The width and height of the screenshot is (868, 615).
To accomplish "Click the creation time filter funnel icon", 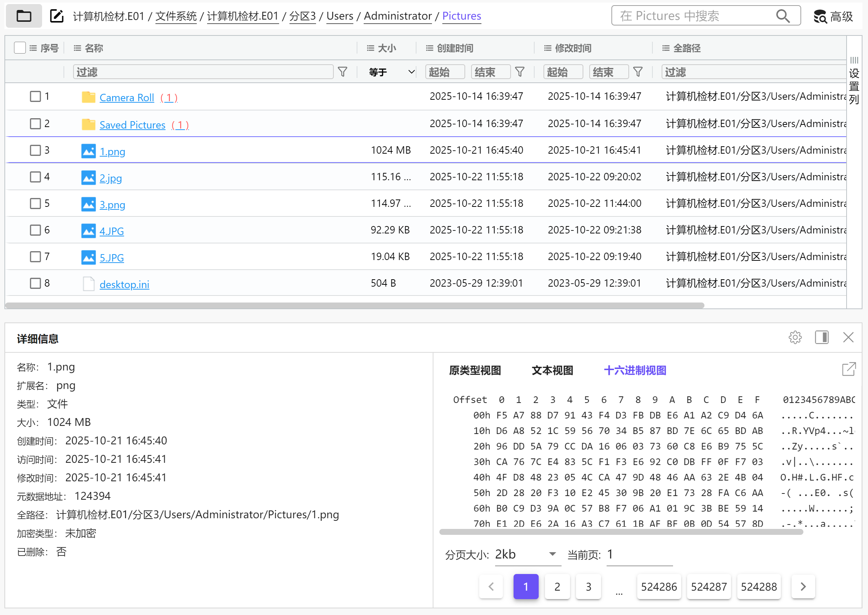I will 520,72.
